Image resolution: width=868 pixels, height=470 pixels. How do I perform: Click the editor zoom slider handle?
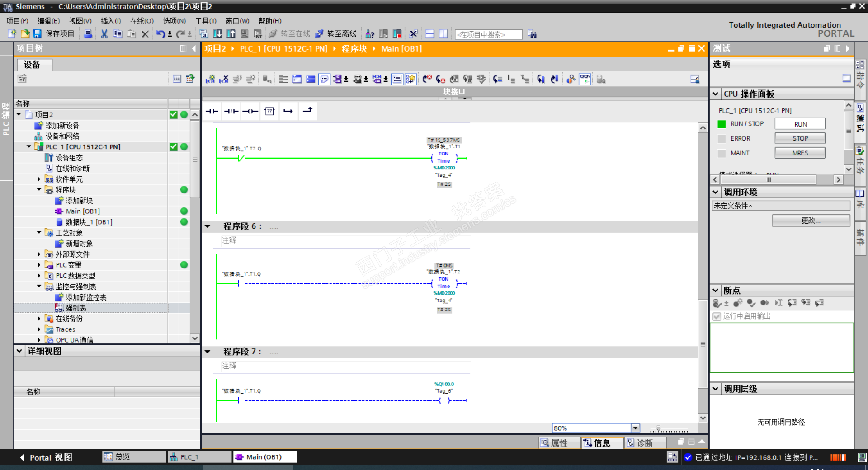point(659,428)
